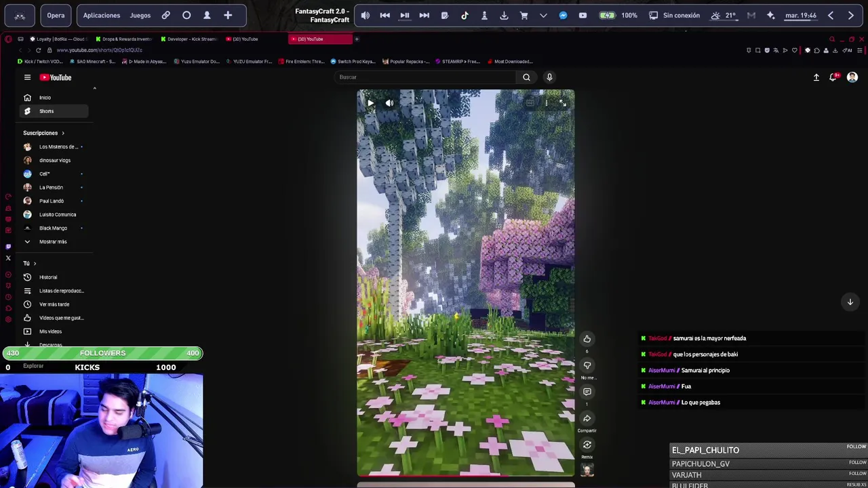Image resolution: width=868 pixels, height=488 pixels.
Task: Focus the youtube.com address bar
Action: point(99,50)
